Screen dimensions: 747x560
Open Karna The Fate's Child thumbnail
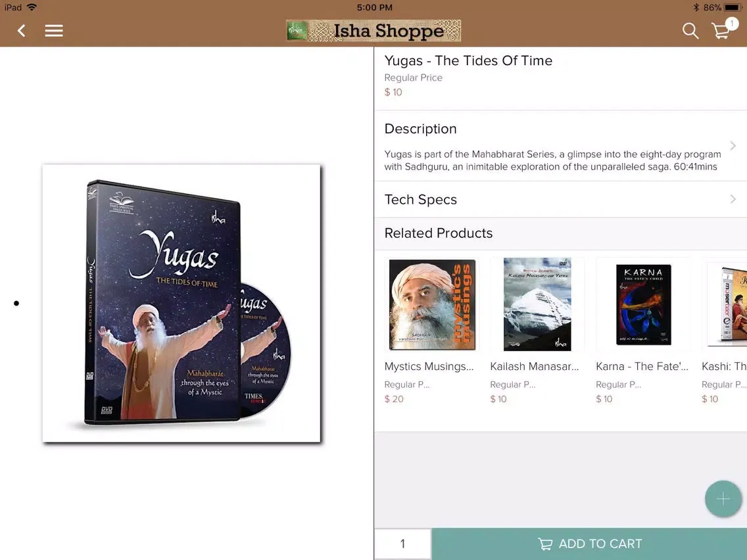pyautogui.click(x=643, y=305)
